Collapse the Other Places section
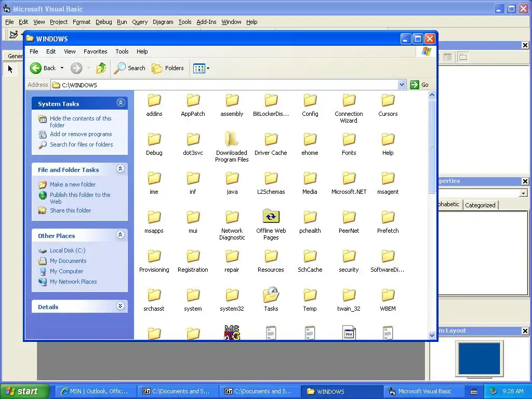Screen dimensions: 532x399 point(120,234)
